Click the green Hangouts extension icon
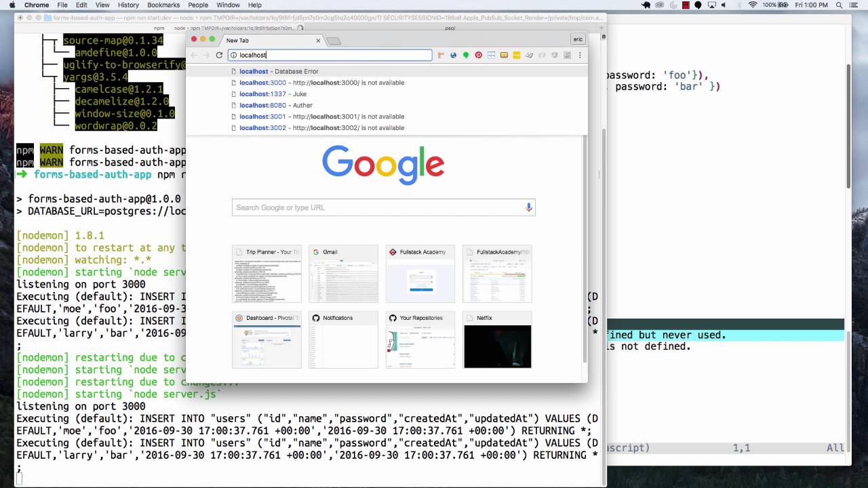The image size is (868, 488). click(x=466, y=55)
